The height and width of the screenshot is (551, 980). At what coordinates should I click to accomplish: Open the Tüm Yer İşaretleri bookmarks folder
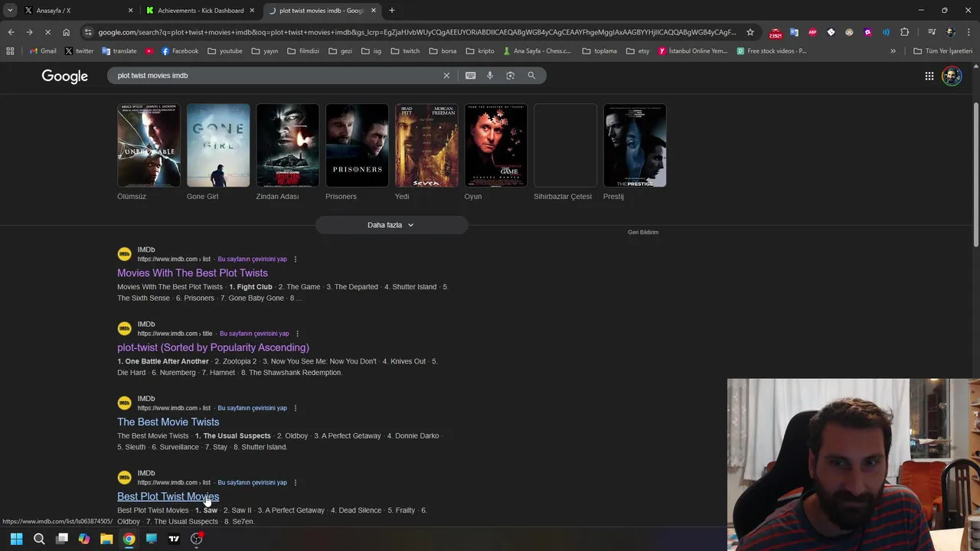pyautogui.click(x=942, y=51)
